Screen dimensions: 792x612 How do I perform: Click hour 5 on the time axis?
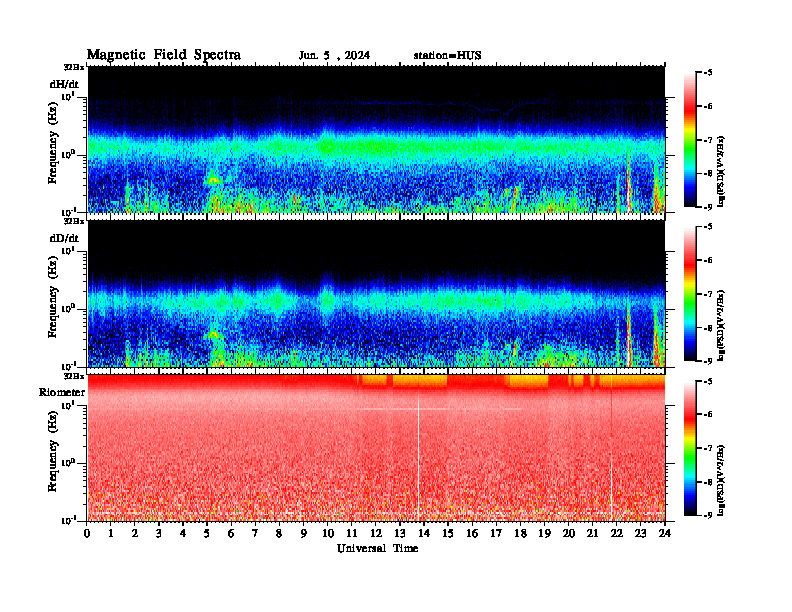tap(207, 533)
